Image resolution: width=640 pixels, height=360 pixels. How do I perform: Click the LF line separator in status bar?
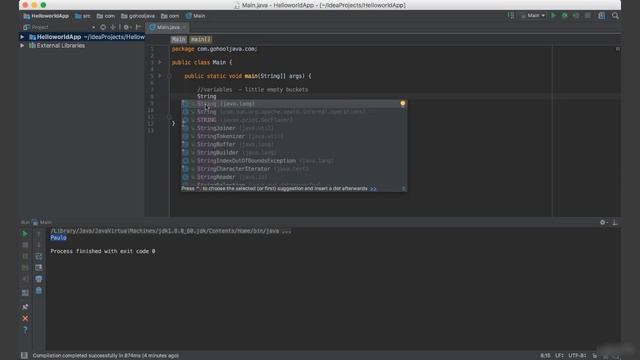pyautogui.click(x=559, y=356)
